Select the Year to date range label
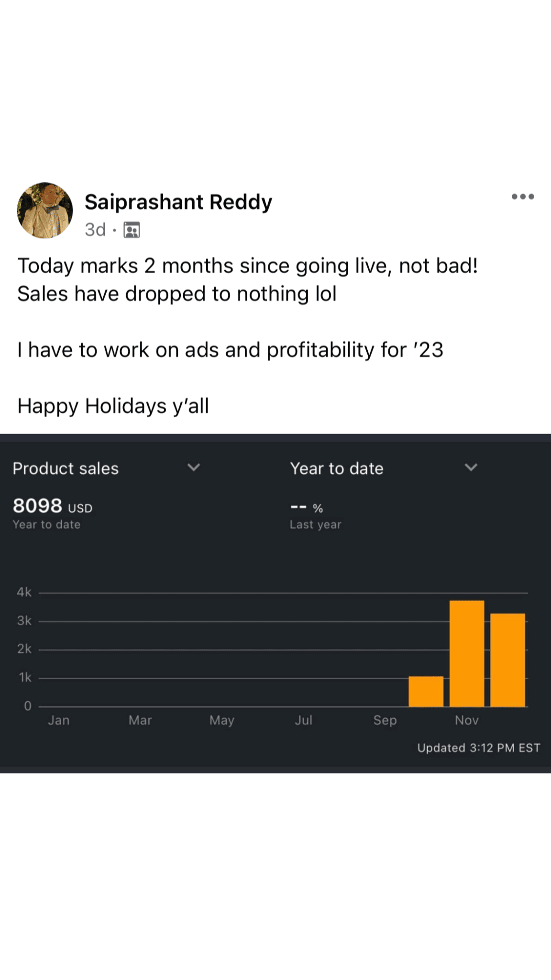Screen dimensions: 551x980 (336, 468)
